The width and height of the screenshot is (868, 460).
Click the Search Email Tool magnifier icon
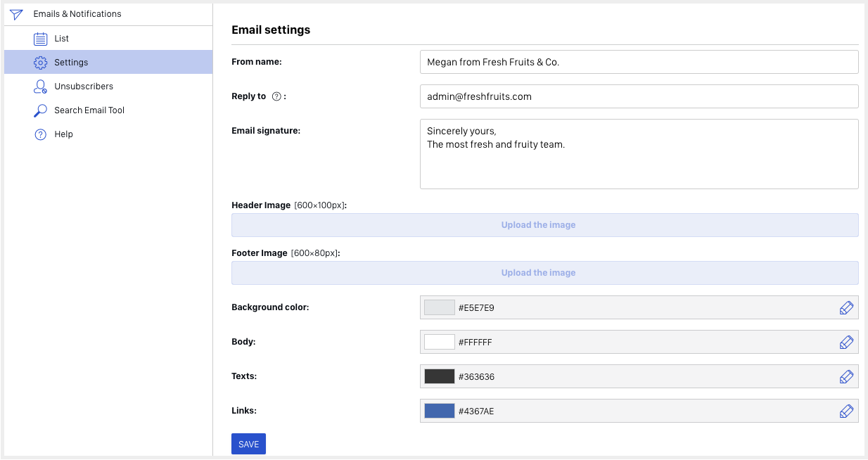41,110
